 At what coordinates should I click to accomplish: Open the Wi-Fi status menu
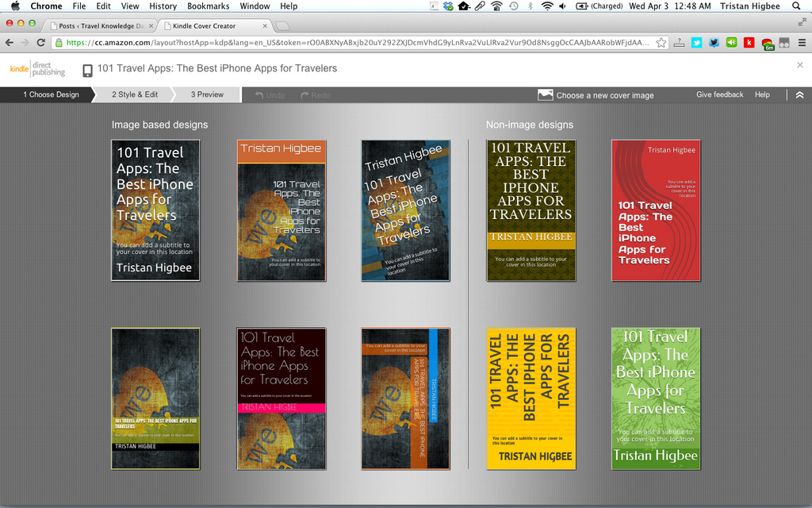(x=547, y=6)
